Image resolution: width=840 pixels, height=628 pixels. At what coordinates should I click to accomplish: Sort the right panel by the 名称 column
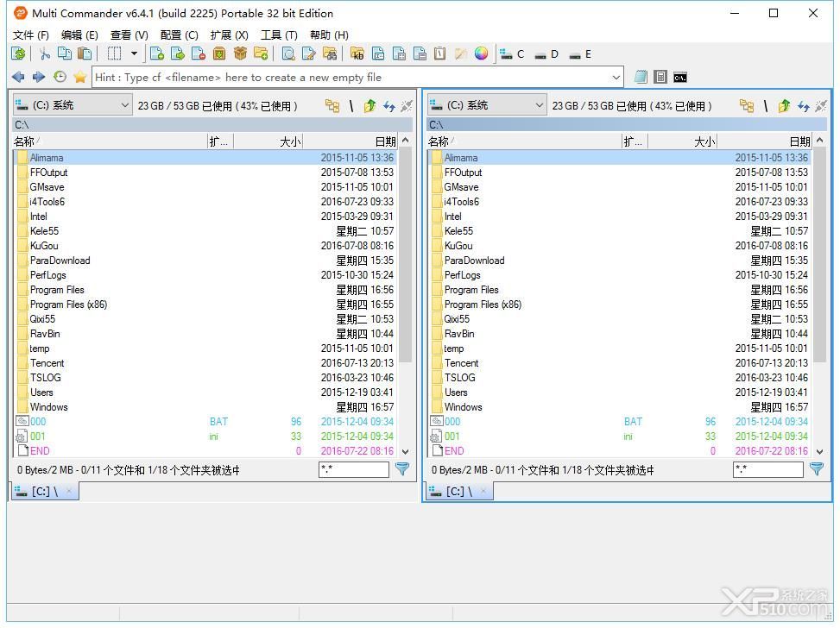(525, 141)
